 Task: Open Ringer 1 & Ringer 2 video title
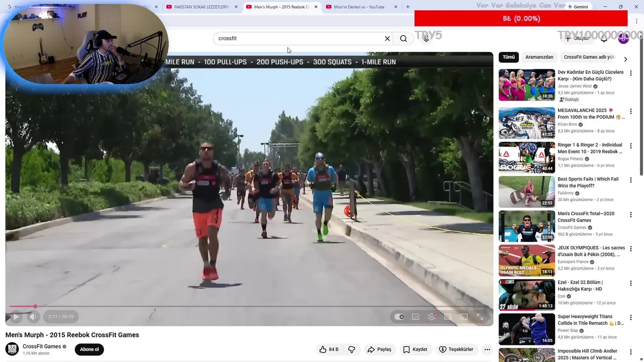pos(590,148)
